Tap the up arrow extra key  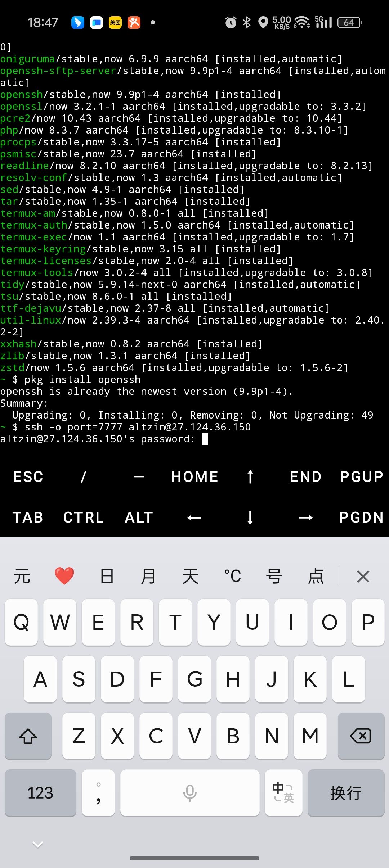(250, 476)
